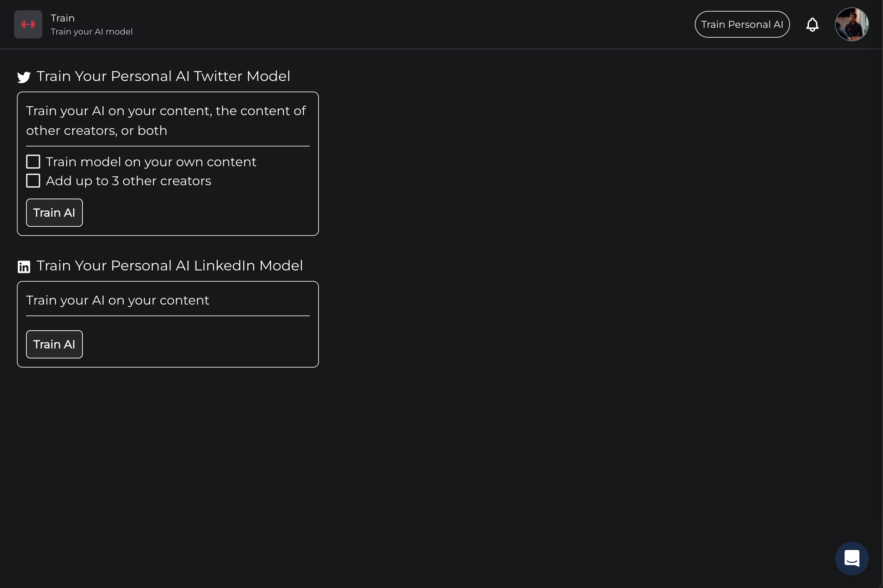Click the divider line in LinkedIn card
This screenshot has height=588, width=883.
pyautogui.click(x=168, y=316)
